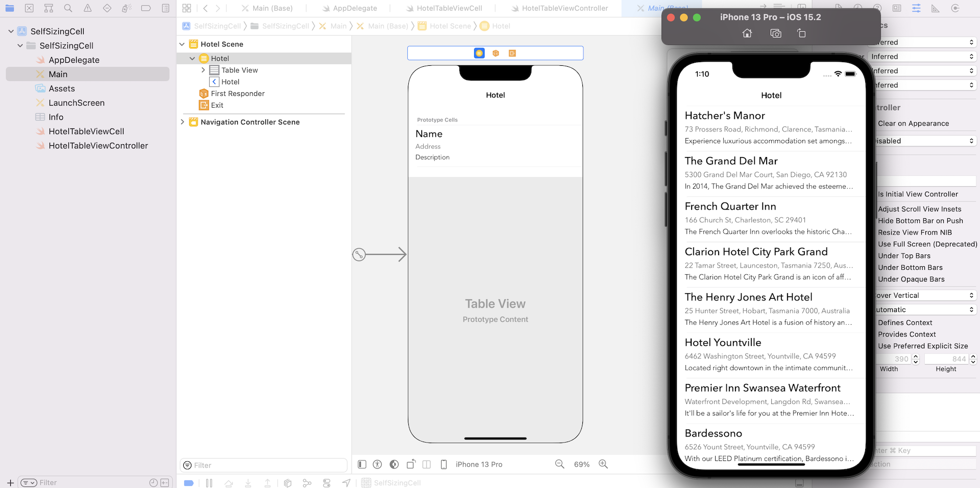Open the Find navigator magnifier icon
The width and height of the screenshot is (980, 488).
click(68, 8)
